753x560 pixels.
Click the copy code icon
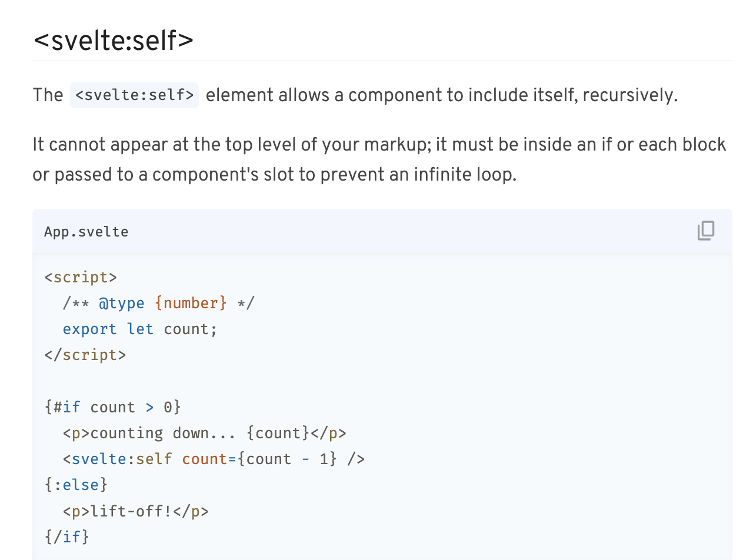(705, 231)
